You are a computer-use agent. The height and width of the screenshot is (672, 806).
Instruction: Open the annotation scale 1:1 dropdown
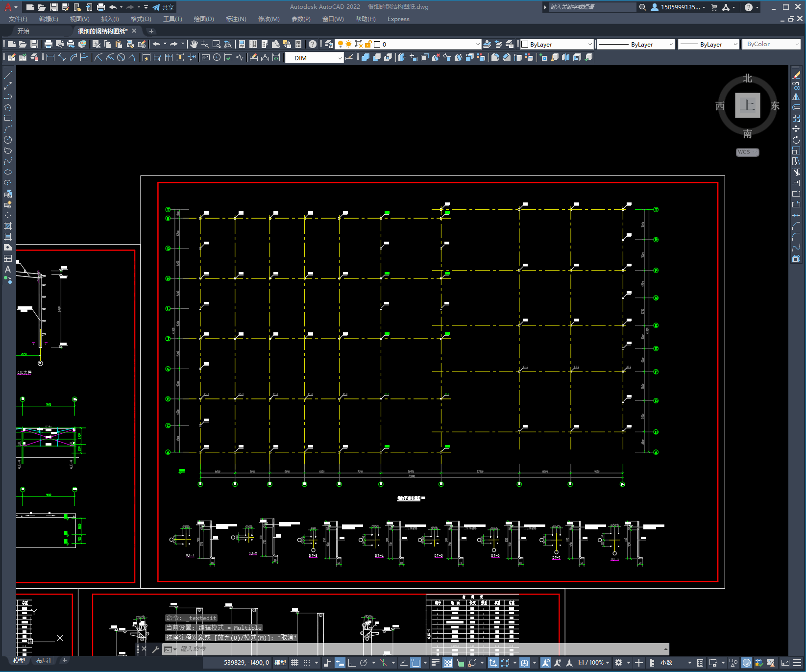pos(593,663)
